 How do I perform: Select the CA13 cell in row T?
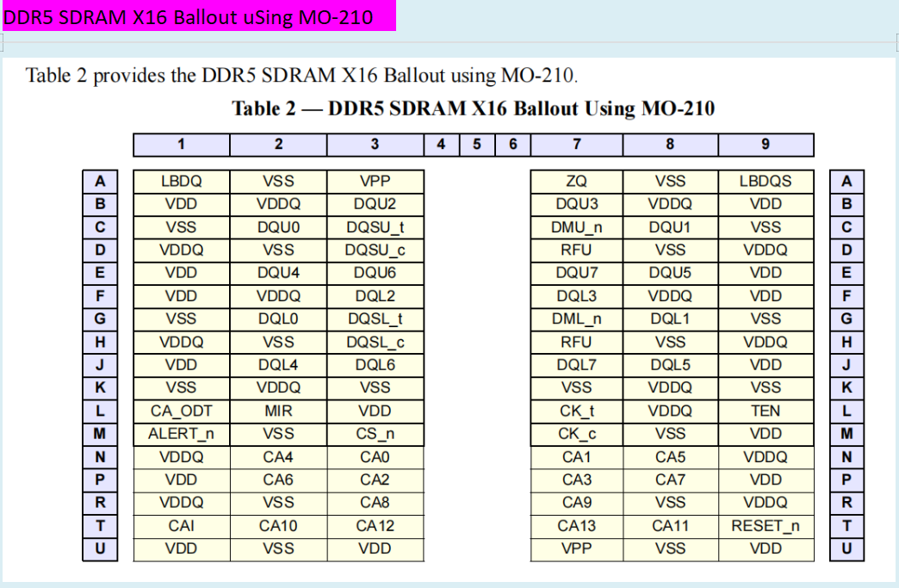576,525
